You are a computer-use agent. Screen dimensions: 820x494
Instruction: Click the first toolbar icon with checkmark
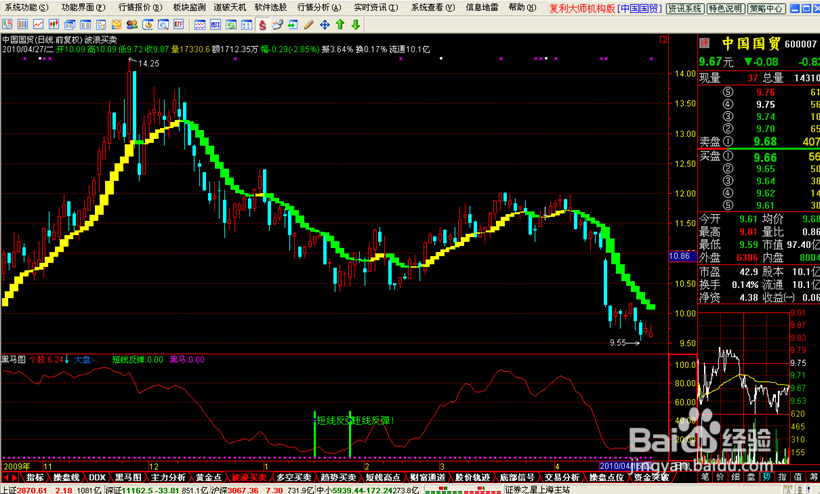click(x=7, y=25)
